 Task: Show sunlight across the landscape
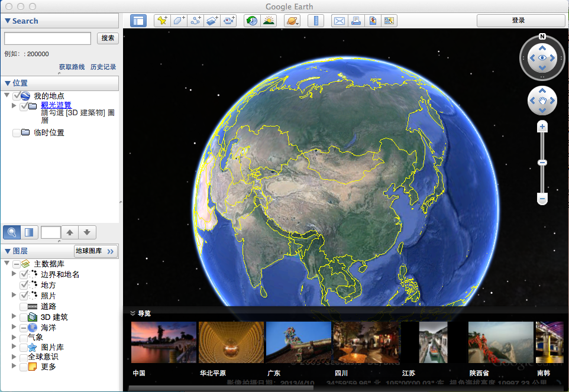tap(269, 21)
